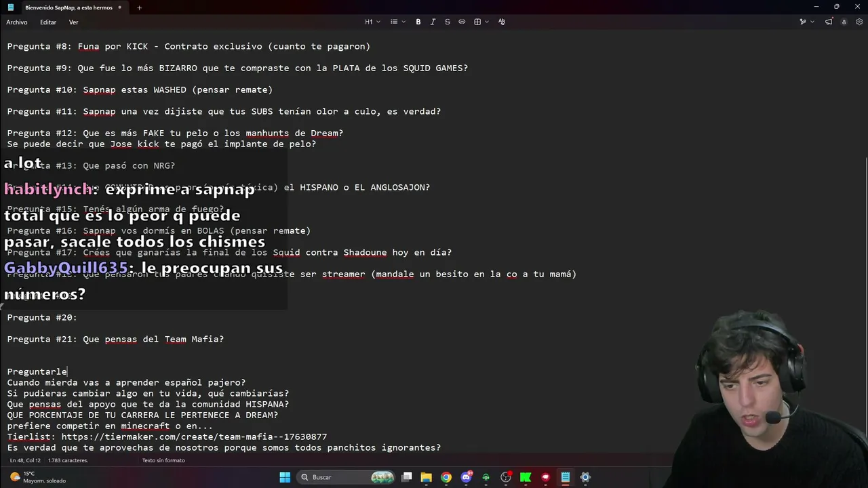
Task: Click the 'Ln 48, Col 12' status indicator
Action: pos(25,460)
